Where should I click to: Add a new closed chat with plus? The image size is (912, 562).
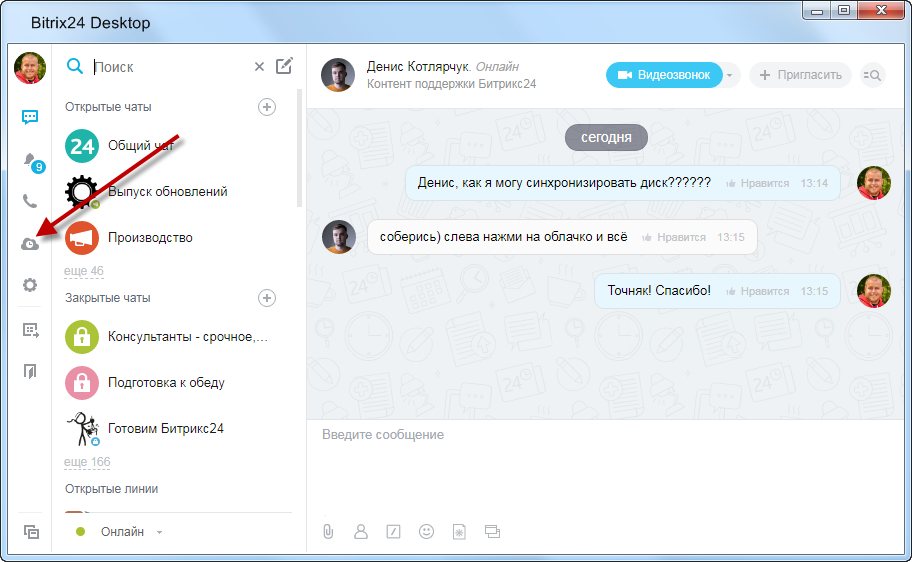267,298
